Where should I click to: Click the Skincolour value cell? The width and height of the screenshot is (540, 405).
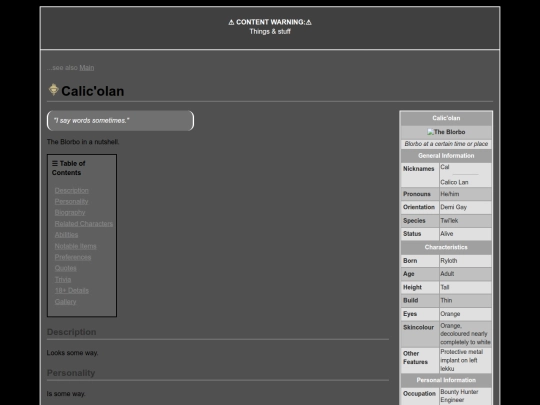tap(465, 334)
